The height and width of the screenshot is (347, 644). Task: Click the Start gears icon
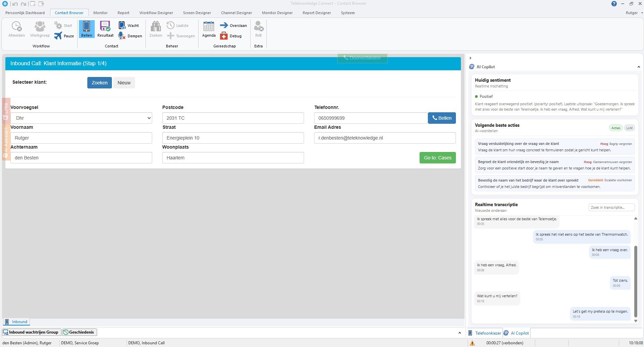[58, 26]
